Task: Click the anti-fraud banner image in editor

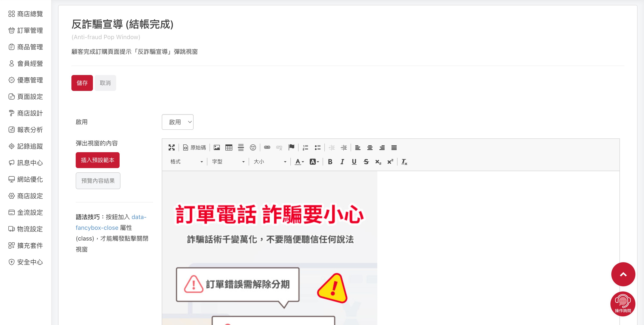Action: (x=270, y=248)
